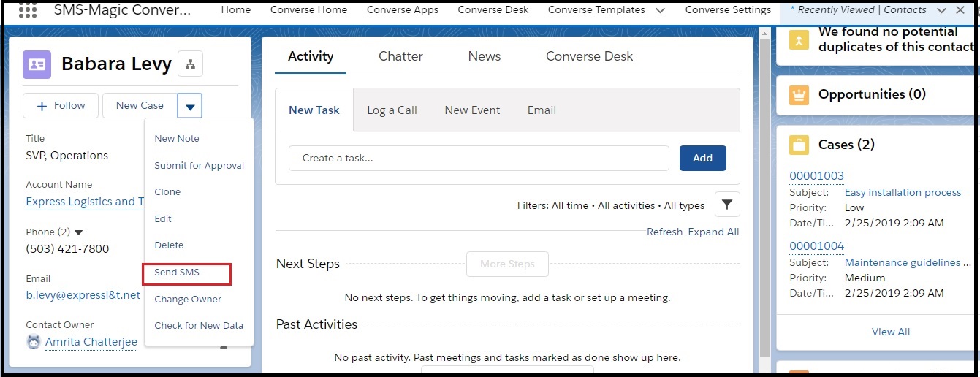The width and height of the screenshot is (980, 377).
Task: Click the Expand All link
Action: coord(713,232)
